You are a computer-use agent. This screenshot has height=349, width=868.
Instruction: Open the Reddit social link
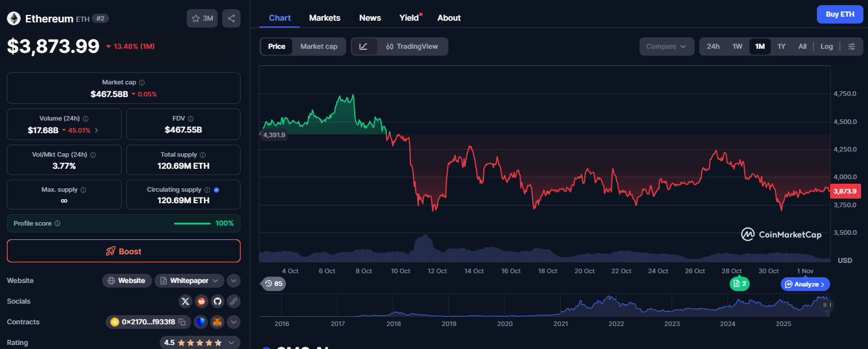point(201,301)
